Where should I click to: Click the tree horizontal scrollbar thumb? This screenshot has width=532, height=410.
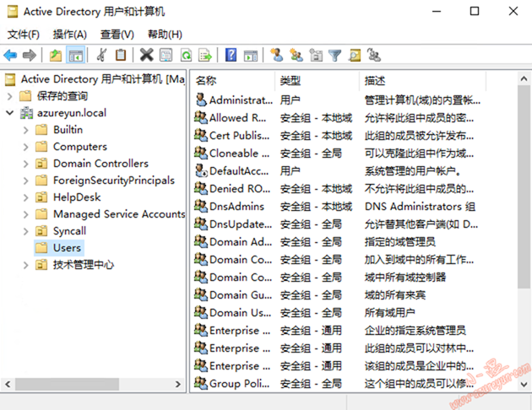67,384
